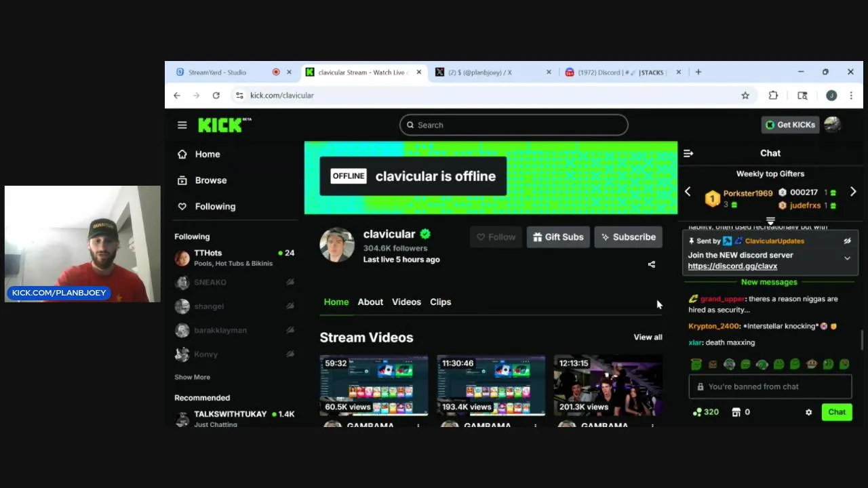This screenshot has width=868, height=488.
Task: Bookmark this page with the star icon
Action: click(745, 96)
